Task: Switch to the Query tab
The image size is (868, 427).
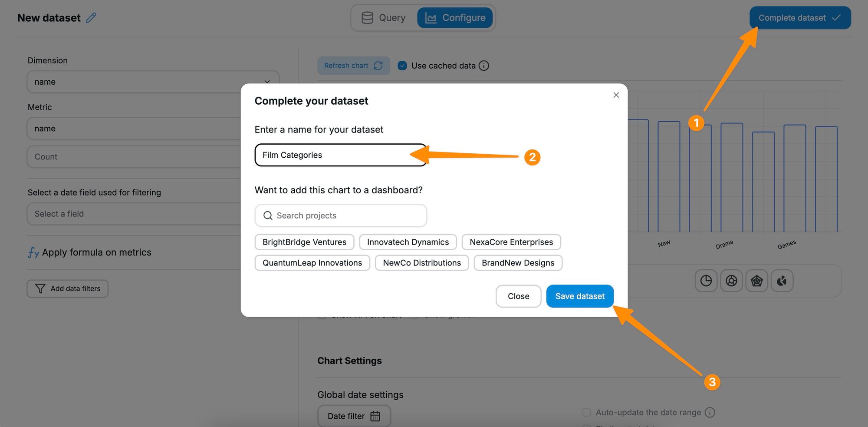Action: [384, 18]
